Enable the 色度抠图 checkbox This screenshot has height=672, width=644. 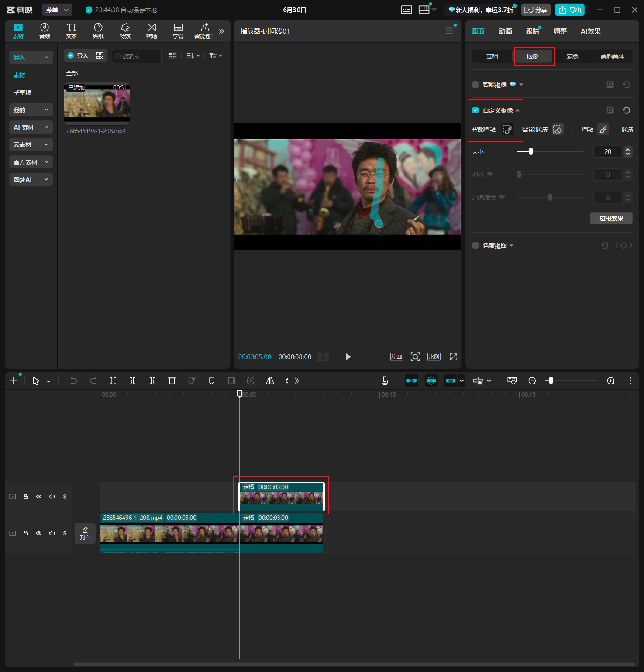coord(475,246)
